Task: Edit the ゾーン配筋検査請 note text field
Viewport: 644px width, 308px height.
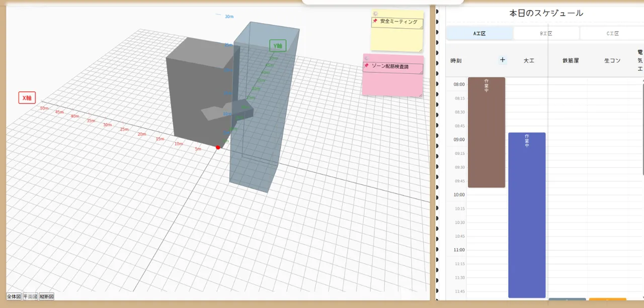Action: (x=392, y=68)
